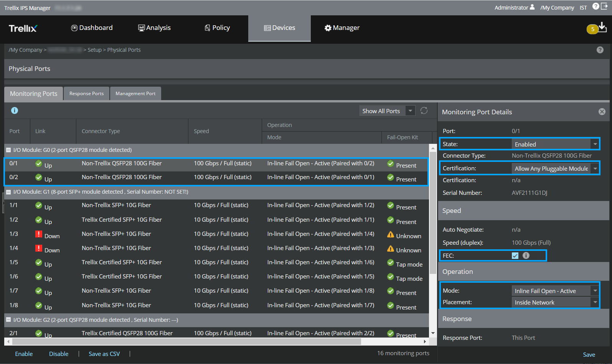This screenshot has width=612, height=364.
Task: Collapse the I/O Module G0 group
Action: 8,150
